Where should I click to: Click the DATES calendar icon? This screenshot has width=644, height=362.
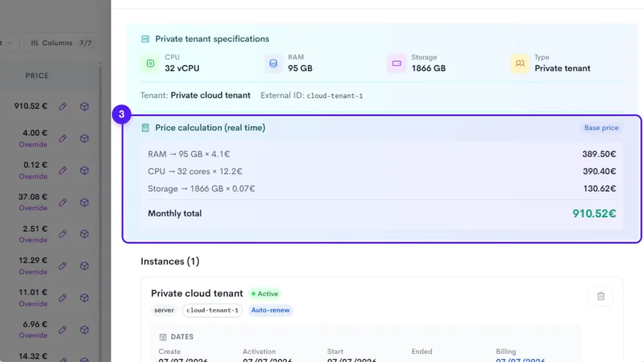[163, 337]
